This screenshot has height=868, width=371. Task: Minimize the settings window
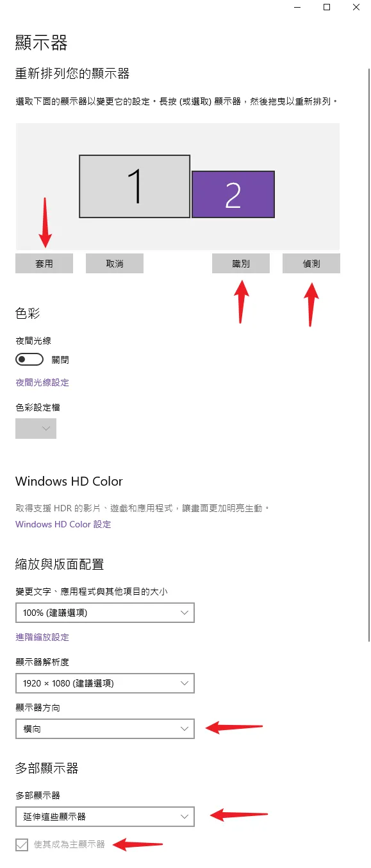coord(297,6)
